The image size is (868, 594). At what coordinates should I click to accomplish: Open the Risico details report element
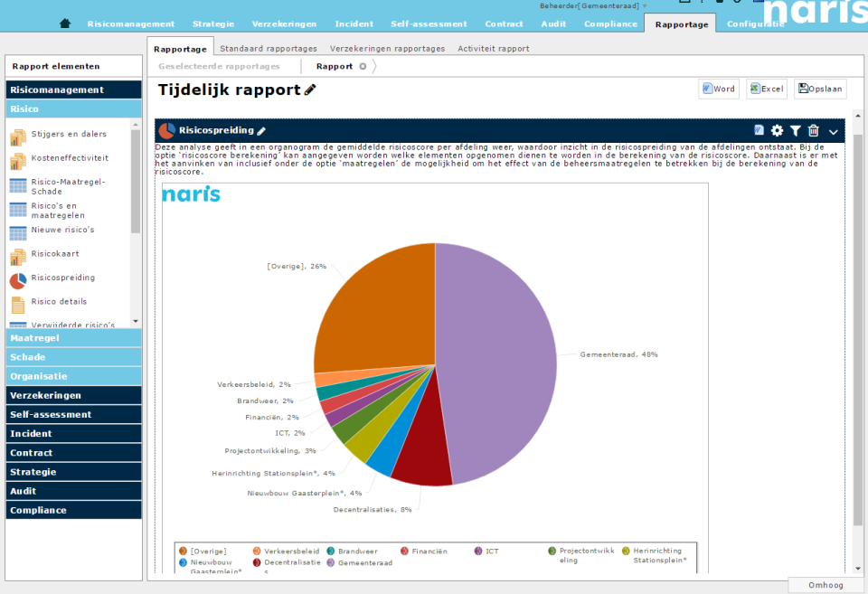tap(60, 301)
